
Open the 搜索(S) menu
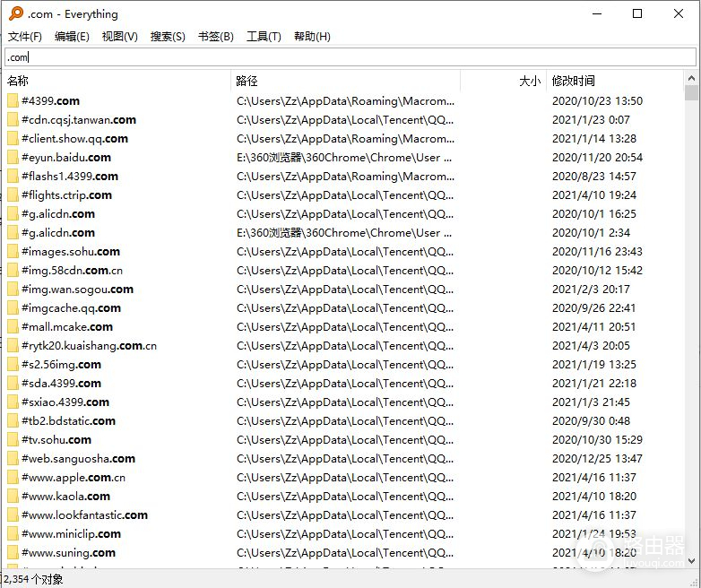(168, 37)
